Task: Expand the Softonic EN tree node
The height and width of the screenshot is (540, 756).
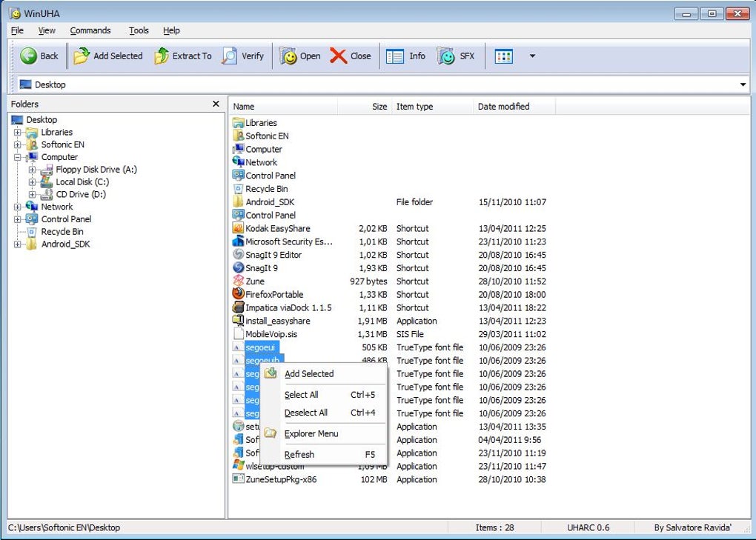Action: [17, 144]
